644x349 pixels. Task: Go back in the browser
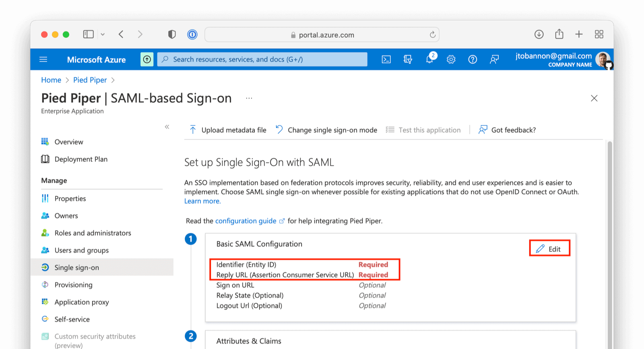coord(121,35)
